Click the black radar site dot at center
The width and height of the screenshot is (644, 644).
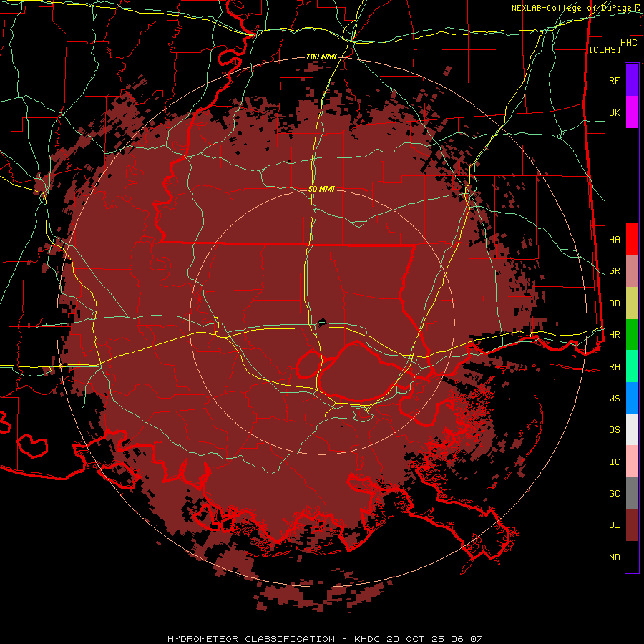(x=321, y=323)
